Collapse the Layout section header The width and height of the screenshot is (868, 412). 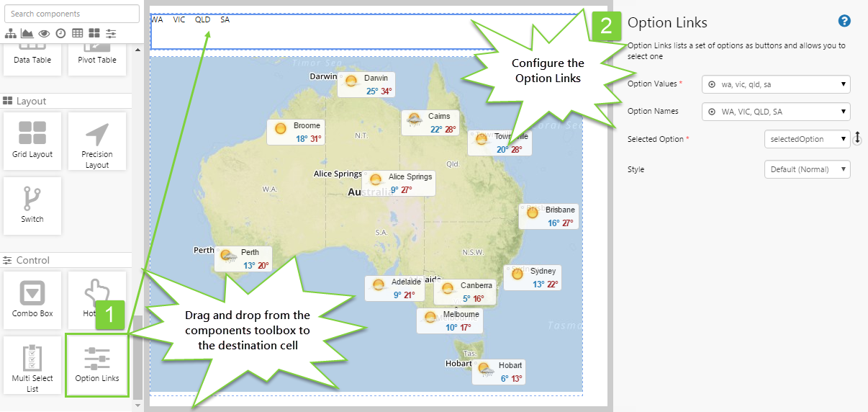65,101
